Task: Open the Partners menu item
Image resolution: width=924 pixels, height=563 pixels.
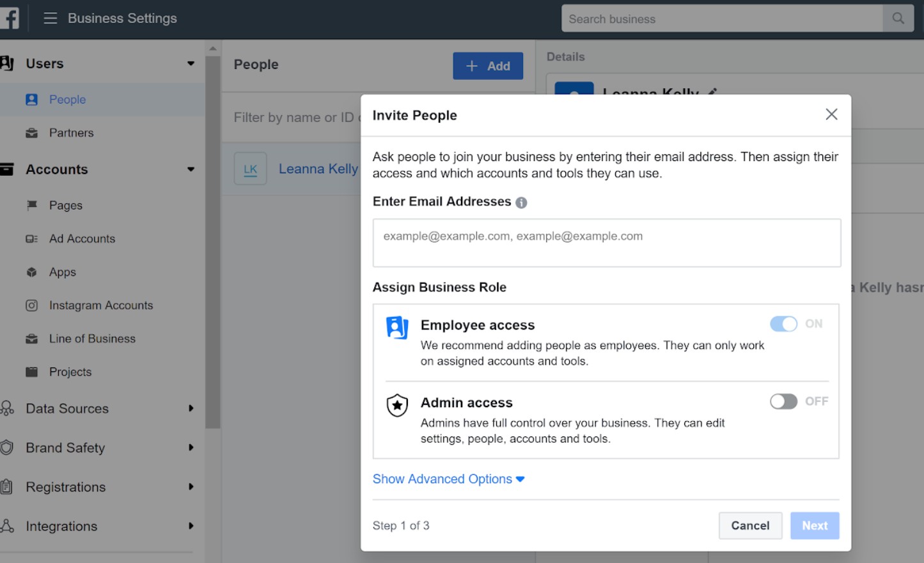Action: (x=71, y=133)
